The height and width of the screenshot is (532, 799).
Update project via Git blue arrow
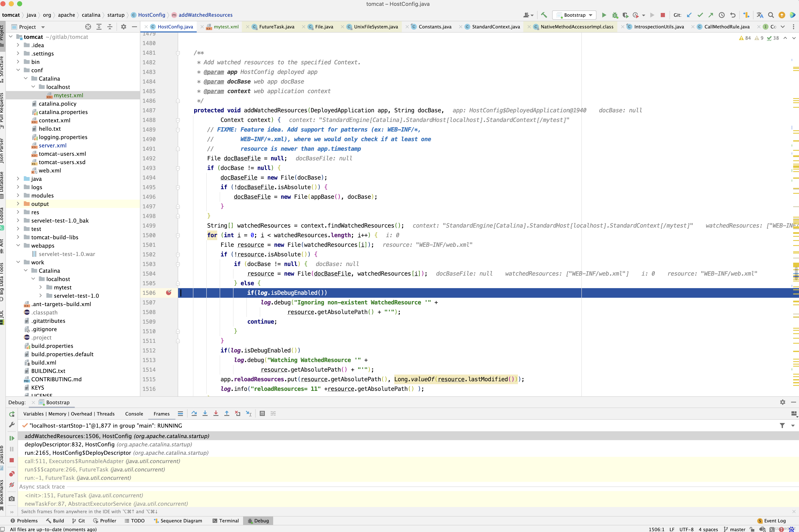point(689,15)
